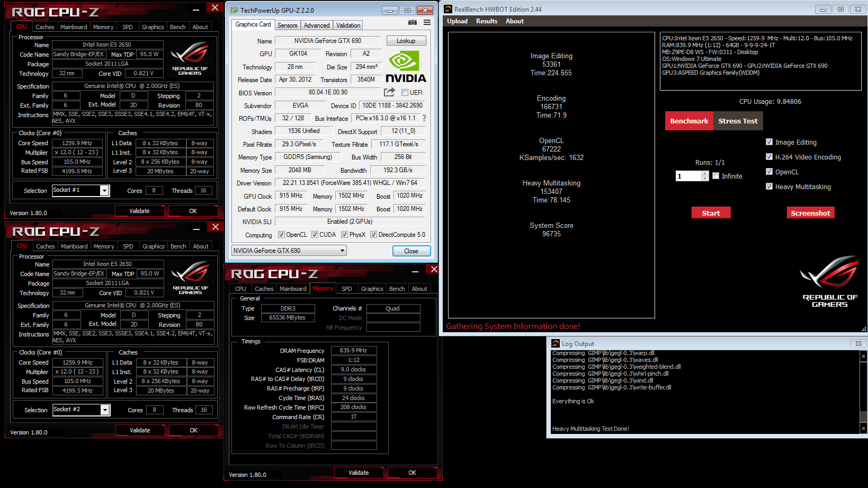The width and height of the screenshot is (868, 488).
Task: Open Caches tab in top CPU-Z window
Action: pyautogui.click(x=45, y=27)
